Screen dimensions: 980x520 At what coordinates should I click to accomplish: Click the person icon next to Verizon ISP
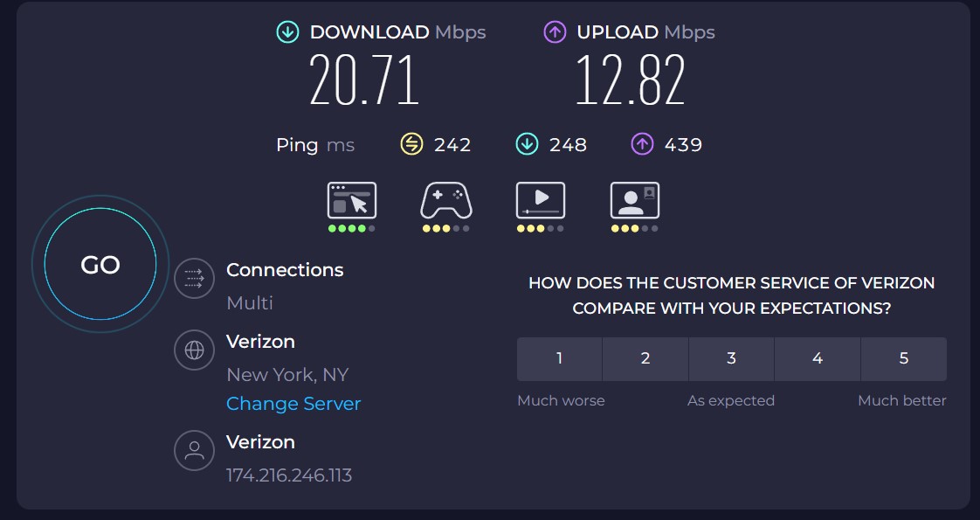point(194,451)
